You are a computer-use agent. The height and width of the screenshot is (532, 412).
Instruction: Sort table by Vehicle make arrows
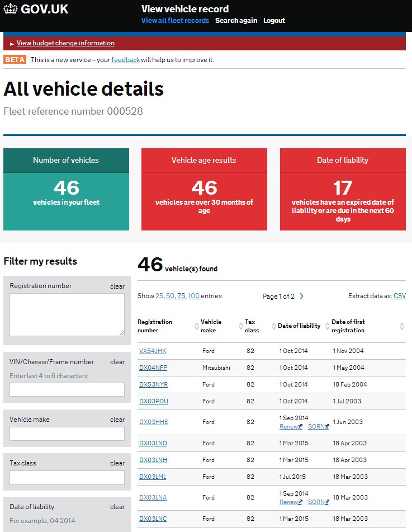241,326
